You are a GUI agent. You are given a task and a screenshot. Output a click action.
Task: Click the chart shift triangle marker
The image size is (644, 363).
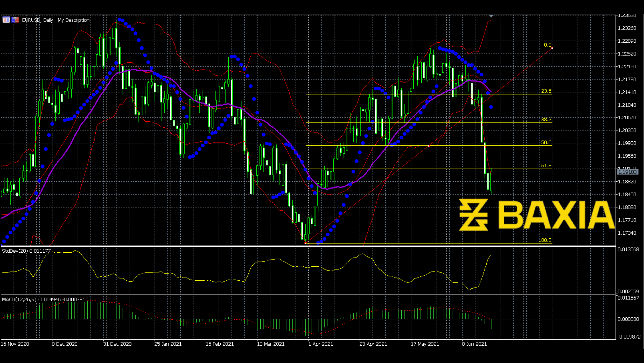(491, 16)
